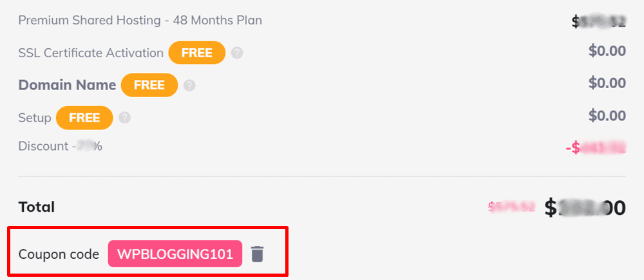Click the $0.00 price for SSL Certificate
This screenshot has height=280, width=644.
point(607,51)
